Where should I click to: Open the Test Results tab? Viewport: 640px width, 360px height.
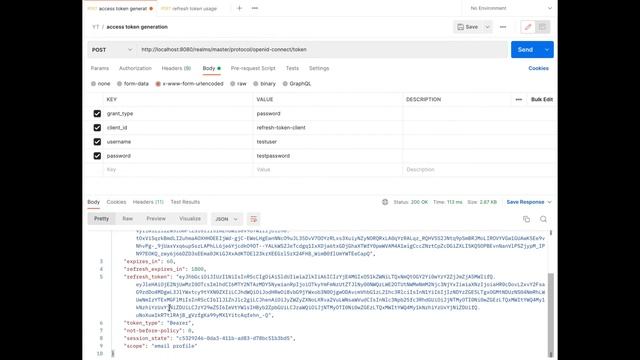click(185, 202)
